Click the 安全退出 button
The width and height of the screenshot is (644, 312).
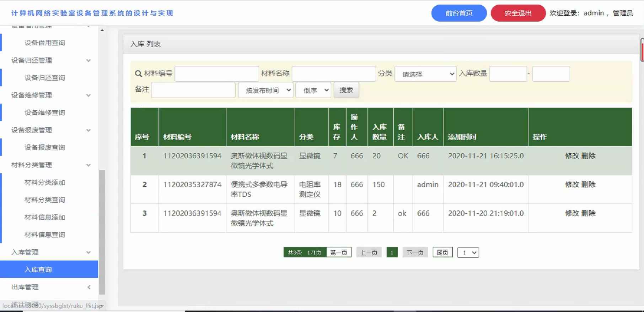[x=518, y=13]
